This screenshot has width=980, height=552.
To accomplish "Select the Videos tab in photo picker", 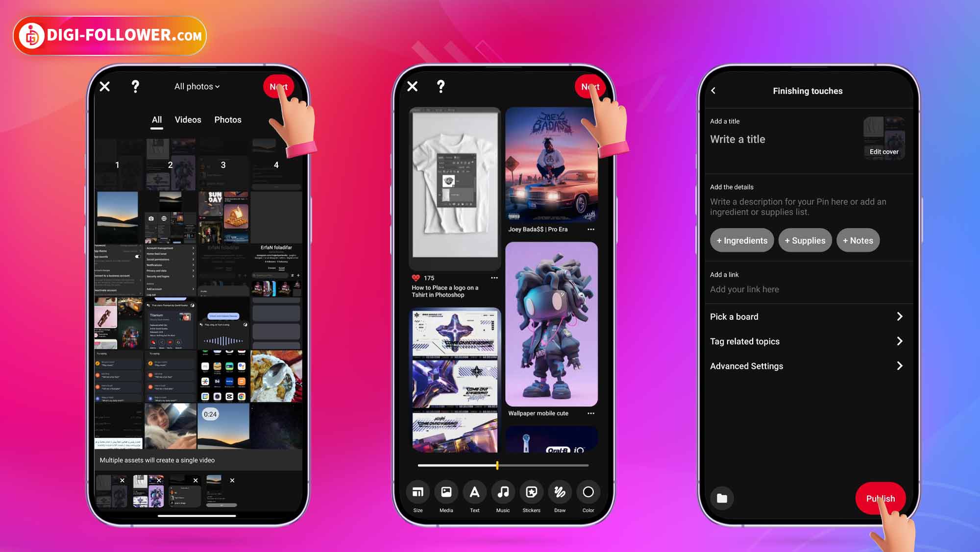I will pos(188,120).
